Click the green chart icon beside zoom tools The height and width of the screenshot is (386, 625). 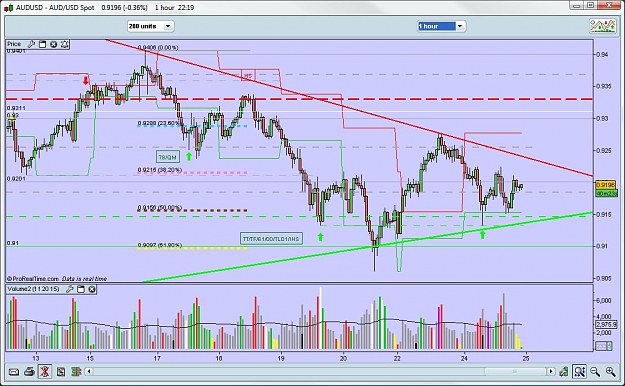[564, 372]
